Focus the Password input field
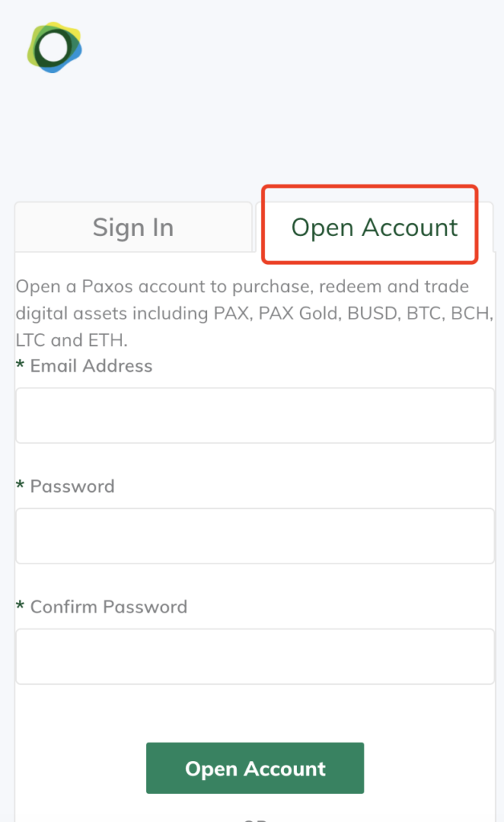Image resolution: width=504 pixels, height=822 pixels. 255,536
